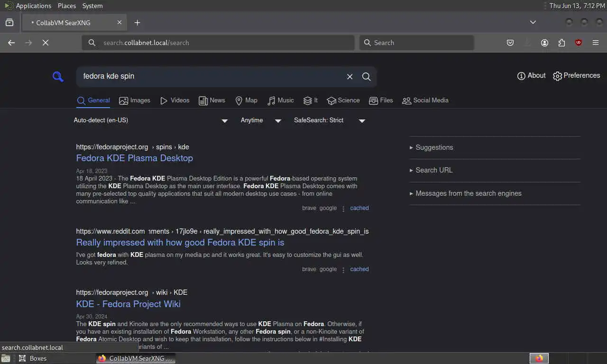Open a new browser tab
The height and width of the screenshot is (364, 607).
pos(137,22)
